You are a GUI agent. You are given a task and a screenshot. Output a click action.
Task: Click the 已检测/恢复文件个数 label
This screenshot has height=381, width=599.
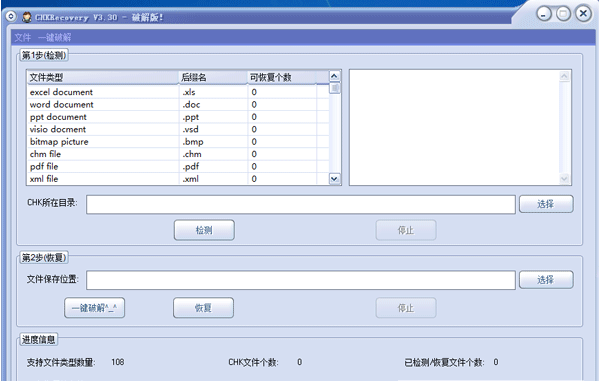[444, 362]
